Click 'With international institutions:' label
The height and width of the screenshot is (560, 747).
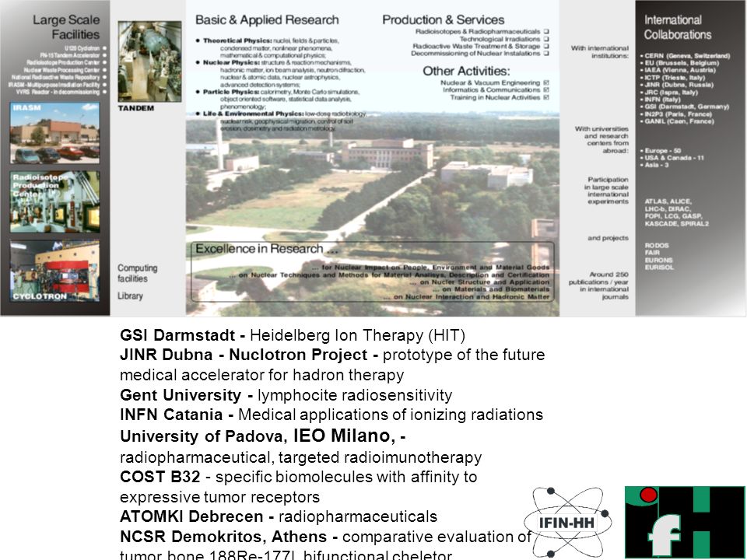(600, 52)
